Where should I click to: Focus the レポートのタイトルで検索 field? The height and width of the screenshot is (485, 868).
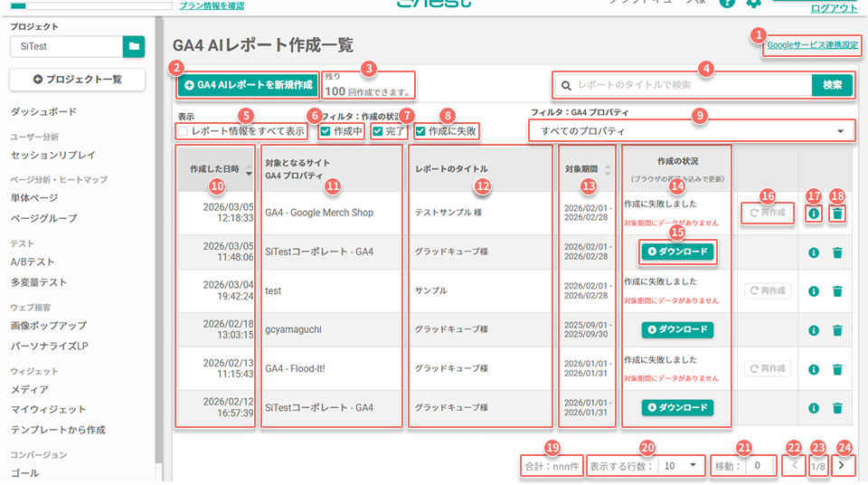tap(684, 85)
